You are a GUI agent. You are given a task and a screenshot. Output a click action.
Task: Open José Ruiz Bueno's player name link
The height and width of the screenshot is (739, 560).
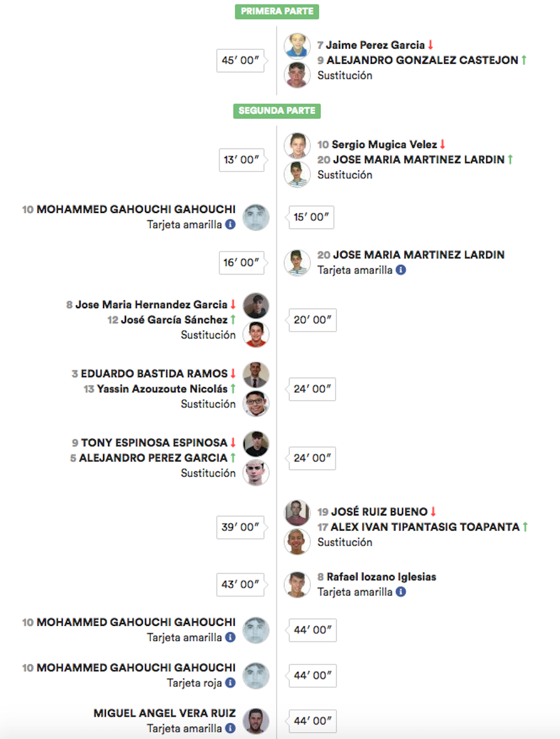(x=379, y=512)
